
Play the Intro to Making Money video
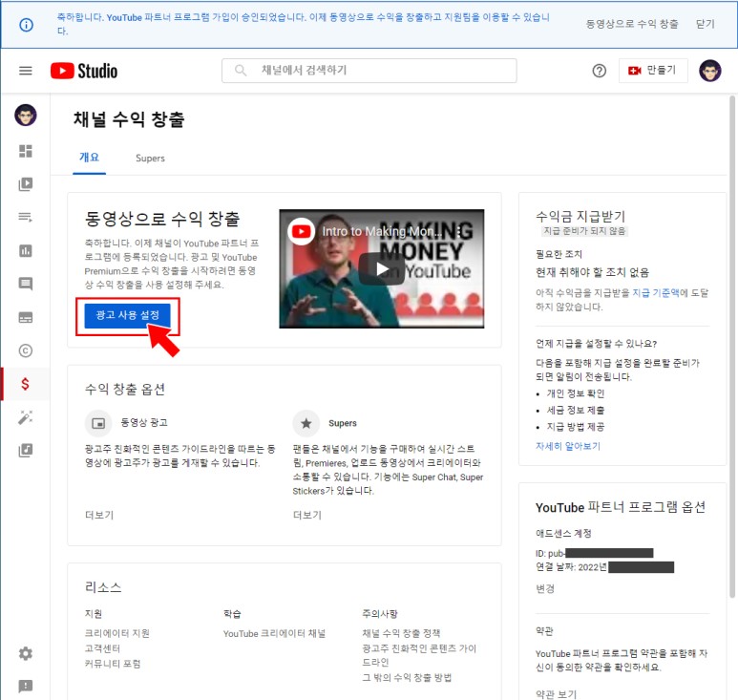(381, 268)
